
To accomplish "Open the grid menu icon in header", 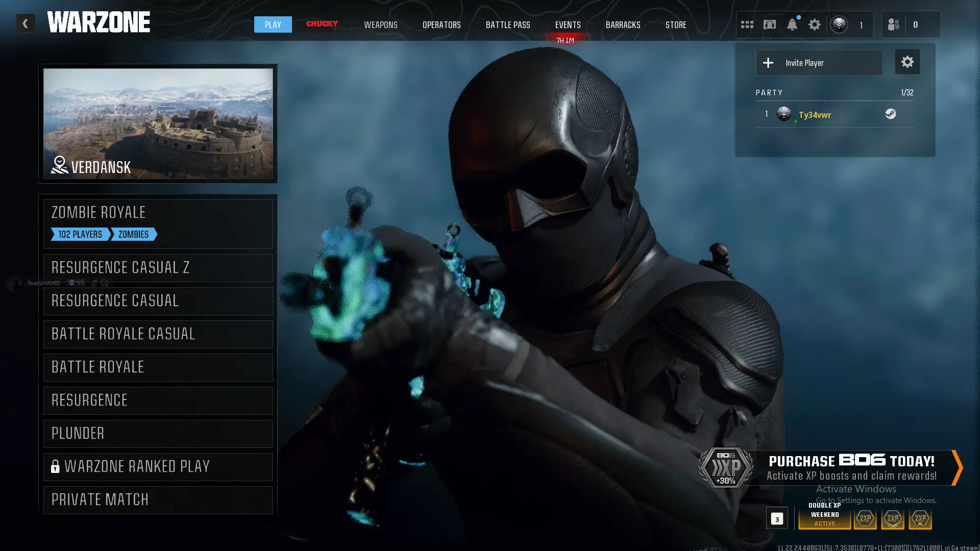I will click(x=747, y=24).
